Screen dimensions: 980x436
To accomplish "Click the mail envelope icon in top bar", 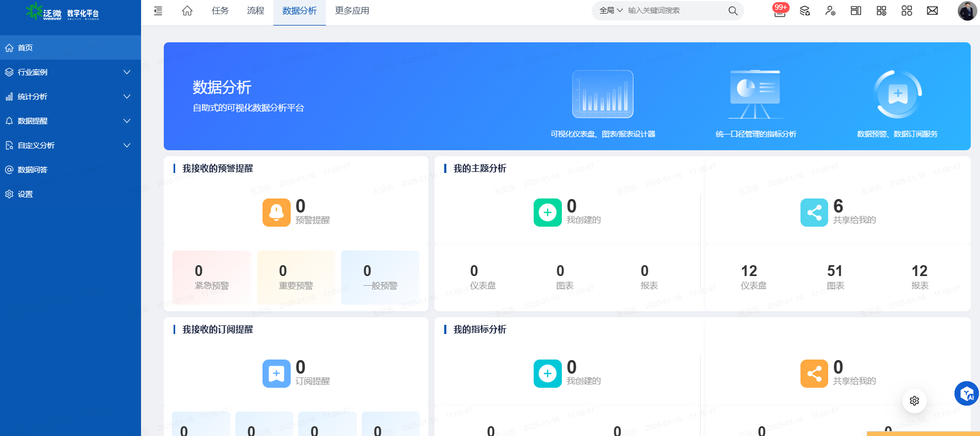I will [932, 11].
